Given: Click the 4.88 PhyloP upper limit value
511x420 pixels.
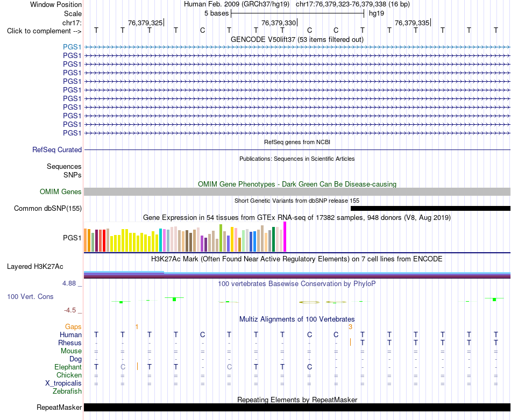Looking at the screenshot, I should (69, 283).
